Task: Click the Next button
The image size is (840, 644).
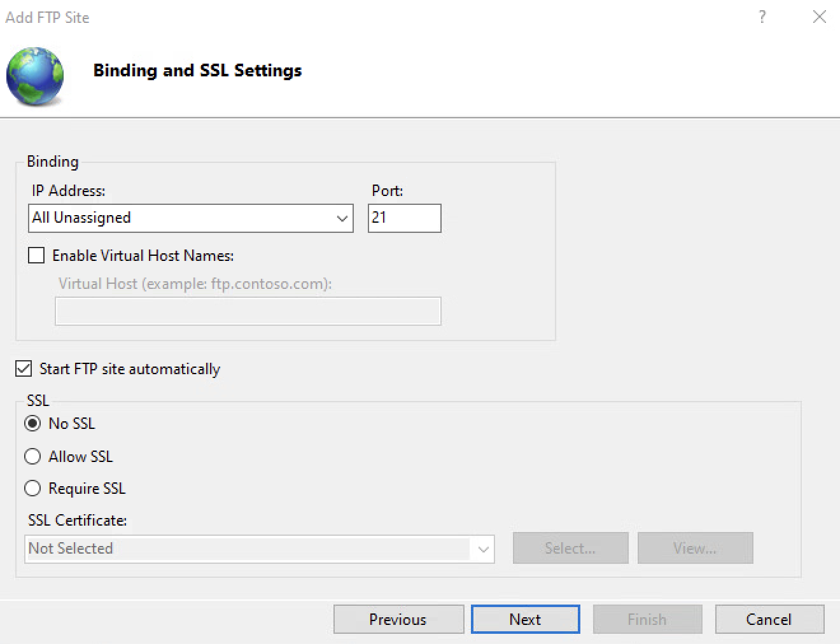Action: click(525, 619)
